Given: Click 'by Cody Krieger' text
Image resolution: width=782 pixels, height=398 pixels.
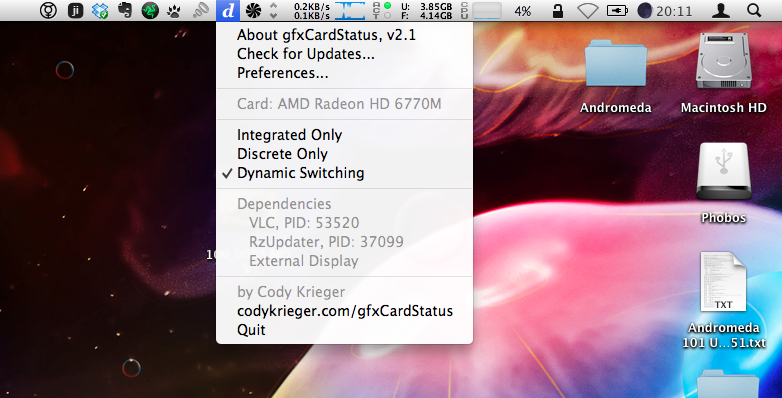Looking at the screenshot, I should click(291, 292).
